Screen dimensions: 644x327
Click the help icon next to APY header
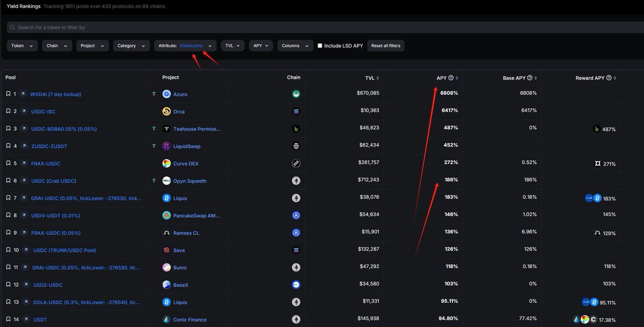(x=451, y=78)
